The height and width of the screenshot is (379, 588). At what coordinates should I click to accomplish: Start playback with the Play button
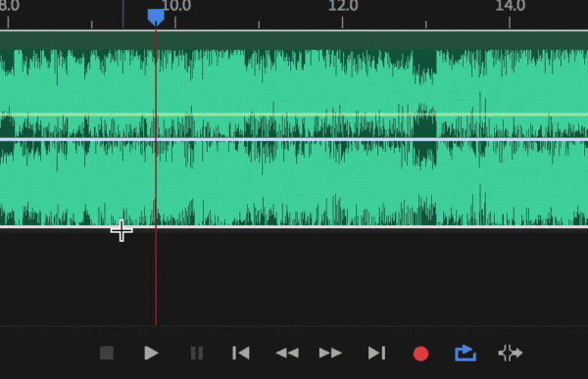click(152, 354)
